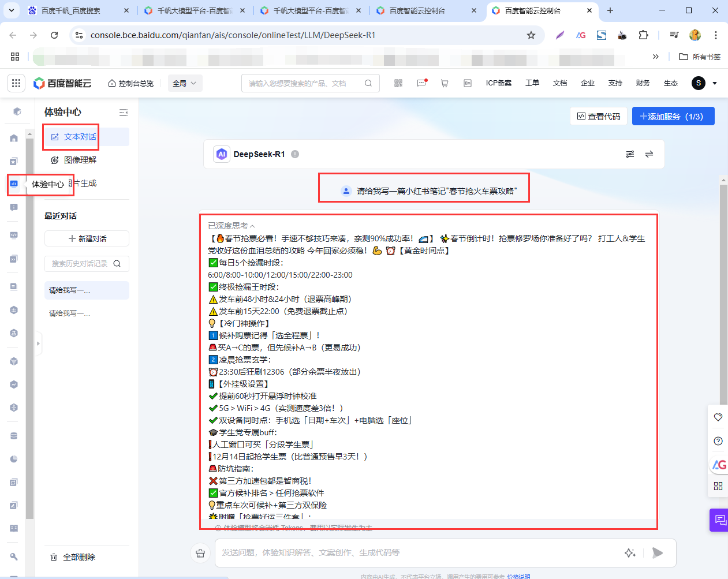This screenshot has height=579, width=728.
Task: Click the clear conversation icon beside input
Action: point(200,553)
